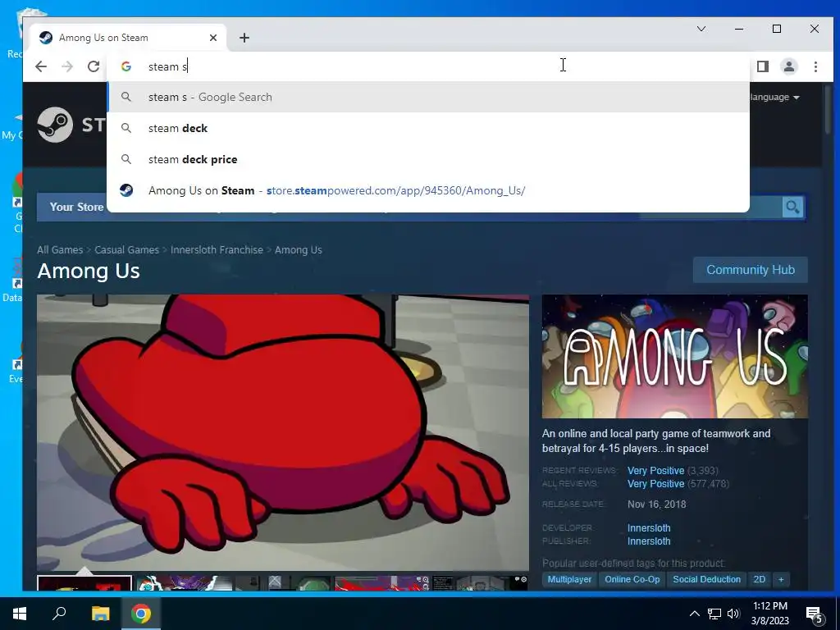Open the Casual Games breadcrumb

(x=126, y=249)
